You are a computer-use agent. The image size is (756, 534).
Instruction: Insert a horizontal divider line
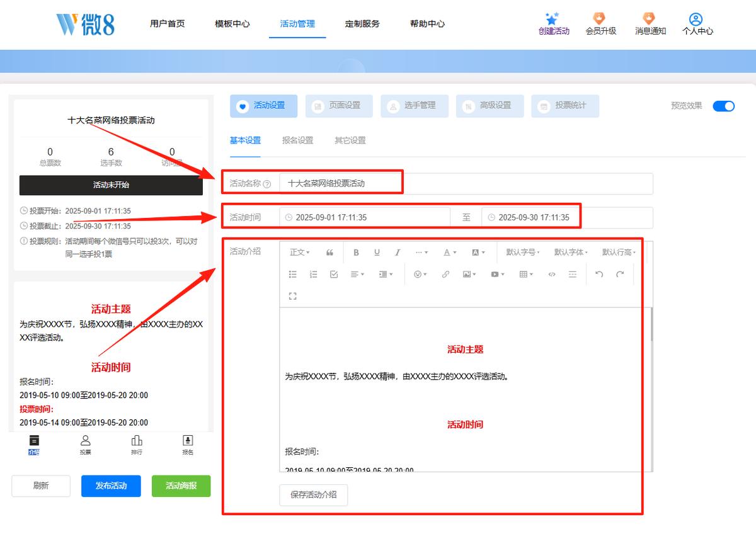573,274
